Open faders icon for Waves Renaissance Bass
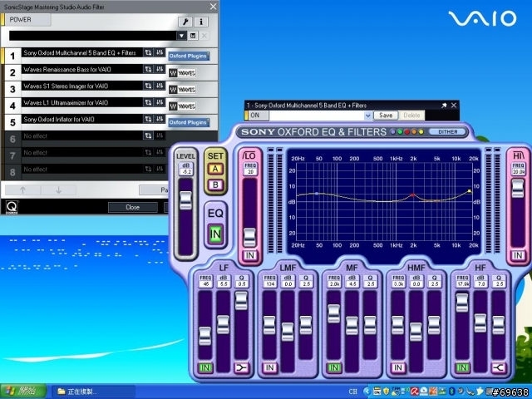Viewport: 532px width, 399px height. pos(160,69)
